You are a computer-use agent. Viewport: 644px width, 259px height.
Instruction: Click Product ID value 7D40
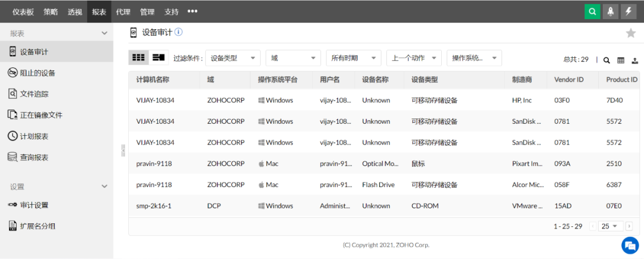coord(615,100)
